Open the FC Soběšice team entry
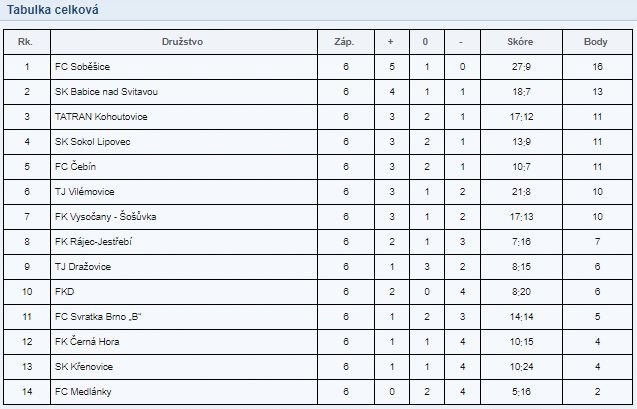The image size is (637, 409). point(82,67)
